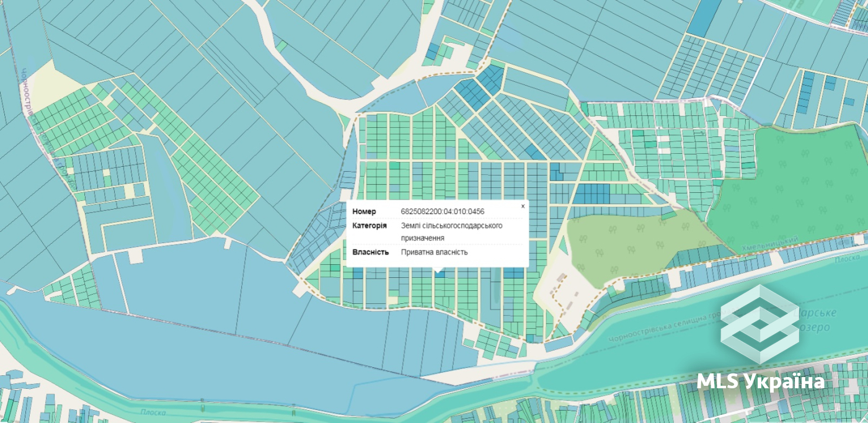
Task: Click the Приватна власність value
Action: pos(434,252)
